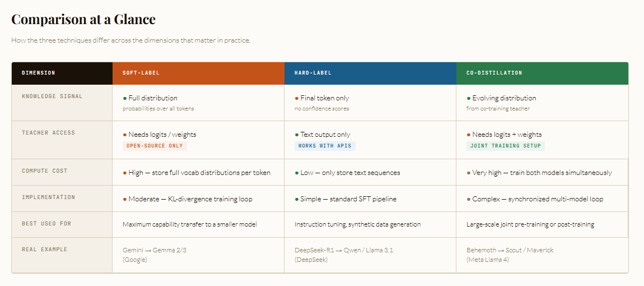
Task: Select the HARD-LABEL column header
Action: coord(370,73)
